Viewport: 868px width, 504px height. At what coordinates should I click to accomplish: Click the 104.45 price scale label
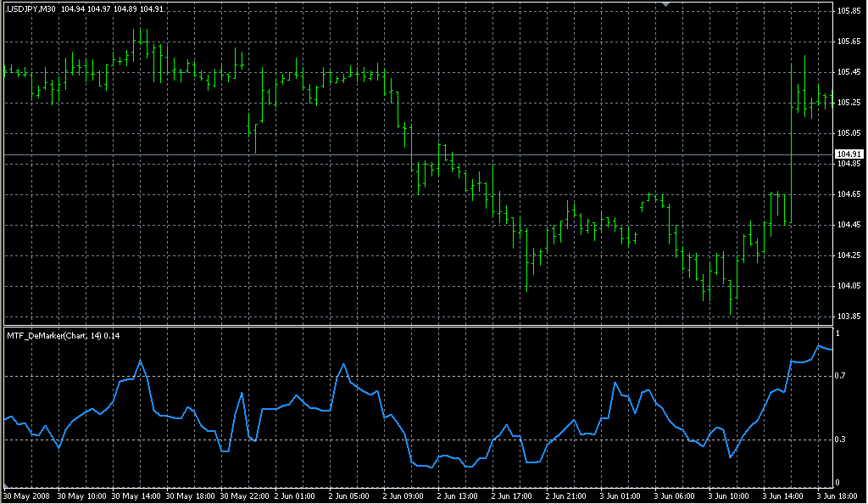849,225
